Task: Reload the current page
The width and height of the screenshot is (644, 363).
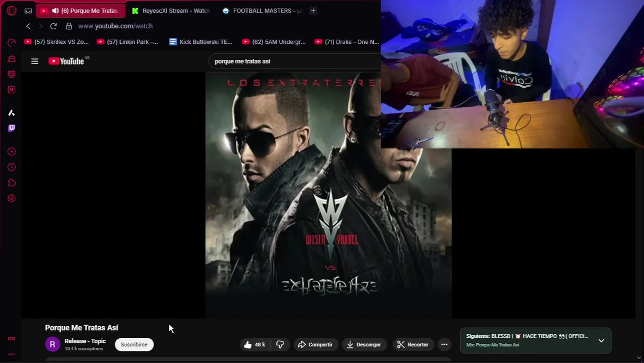Action: (53, 26)
